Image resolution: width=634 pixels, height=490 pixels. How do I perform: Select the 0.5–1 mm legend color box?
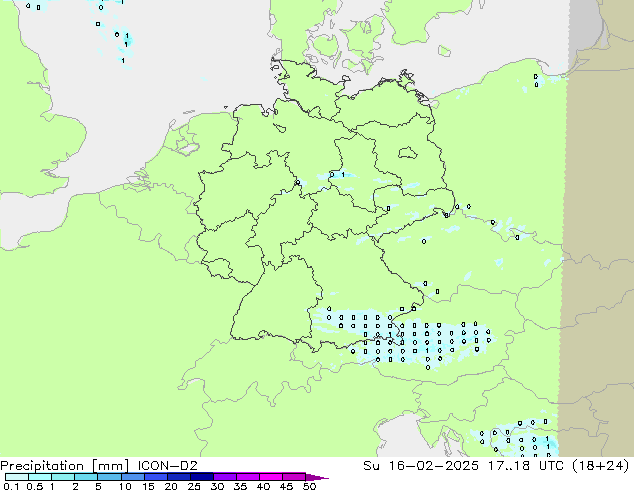(x=40, y=477)
